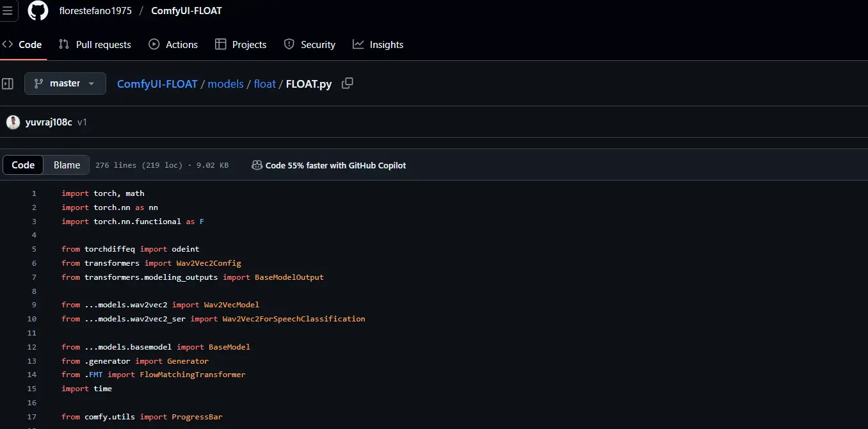The image size is (868, 429).
Task: Click line number 1
Action: [34, 193]
